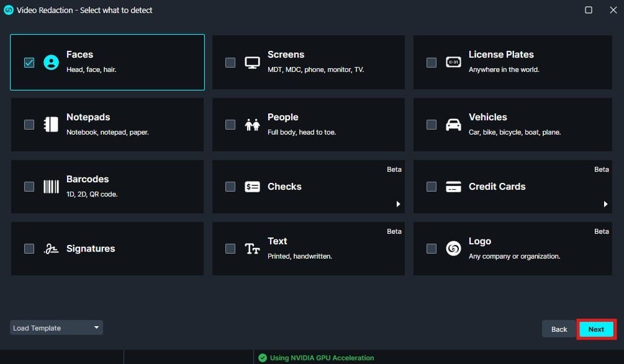Image resolution: width=624 pixels, height=364 pixels.
Task: Click the Vehicles car icon
Action: pyautogui.click(x=453, y=124)
